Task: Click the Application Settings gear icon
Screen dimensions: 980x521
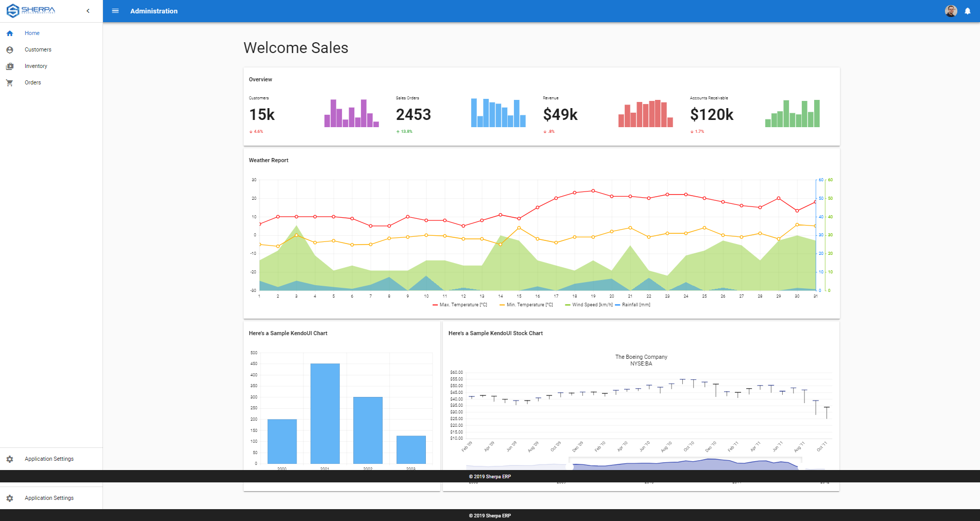Action: pyautogui.click(x=9, y=459)
